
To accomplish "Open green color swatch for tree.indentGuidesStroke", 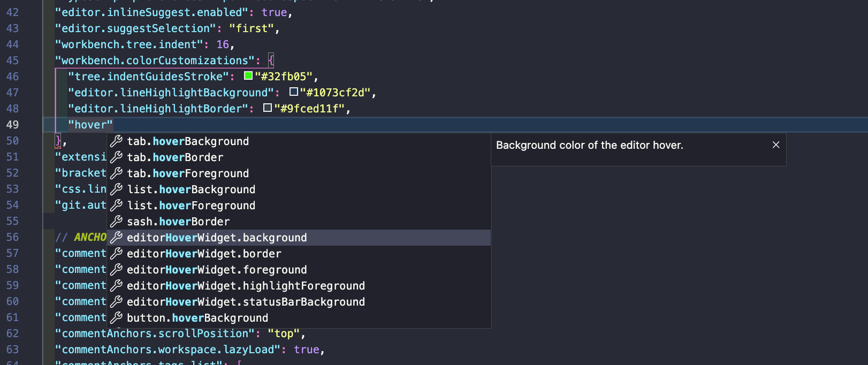I will (248, 76).
